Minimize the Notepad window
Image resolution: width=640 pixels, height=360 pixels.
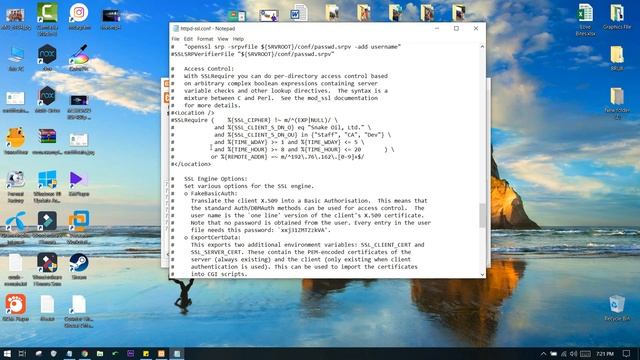coord(437,29)
